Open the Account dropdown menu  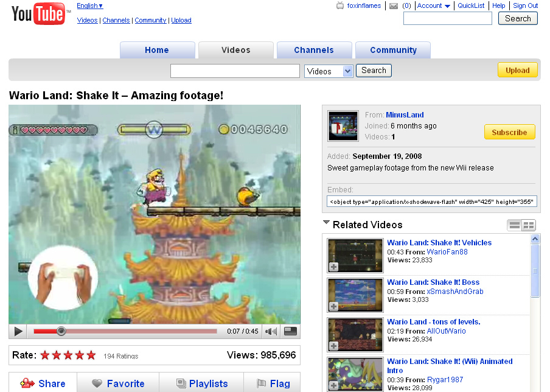click(434, 5)
